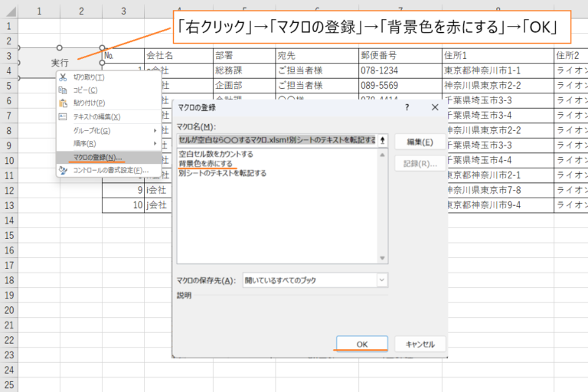Select 背景色を赤にする in macro list
This screenshot has width=588, height=392.
[x=205, y=164]
